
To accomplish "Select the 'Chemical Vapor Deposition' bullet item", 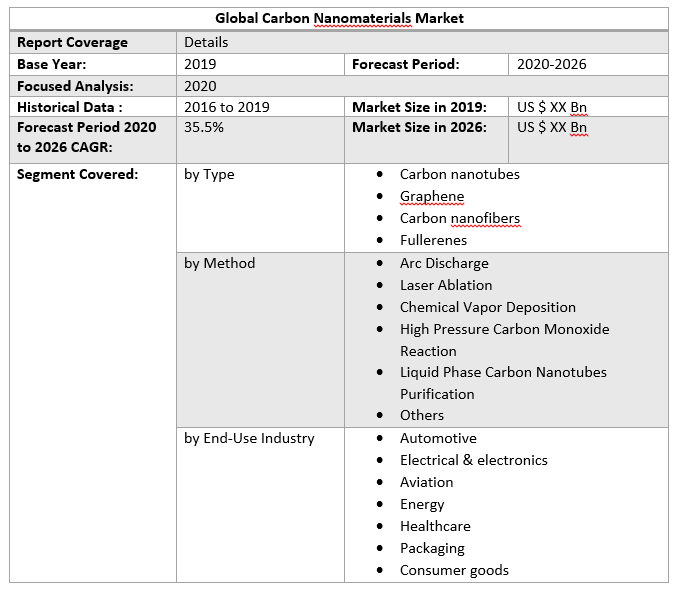I will (x=487, y=307).
